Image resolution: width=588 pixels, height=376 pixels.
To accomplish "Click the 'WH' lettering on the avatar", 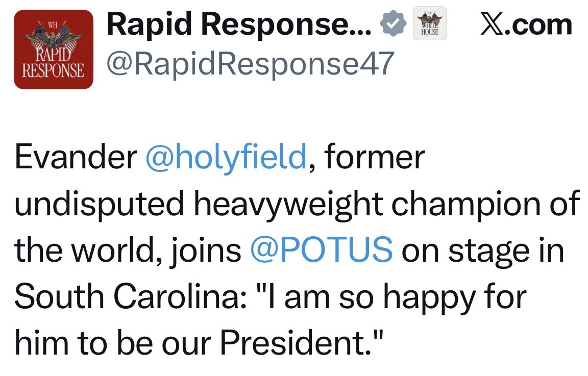I will (53, 26).
